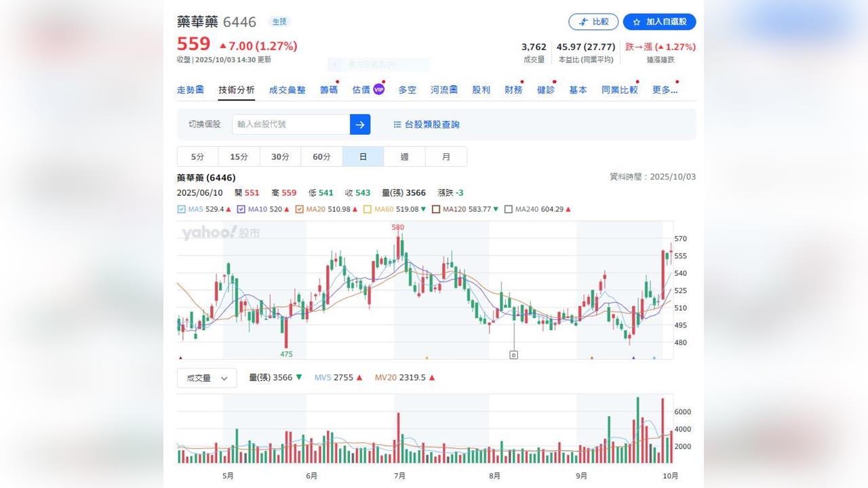Toggle the MA240 moving average checkbox
The height and width of the screenshot is (488, 868).
point(509,209)
